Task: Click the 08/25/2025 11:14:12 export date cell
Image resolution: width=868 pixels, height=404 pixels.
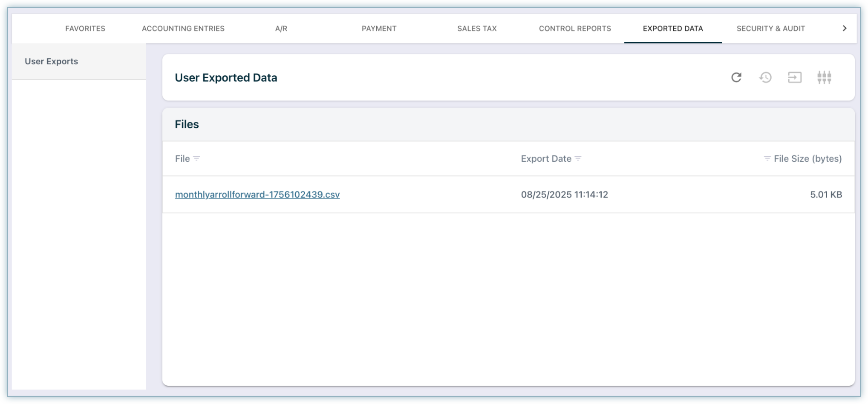Action: 564,195
